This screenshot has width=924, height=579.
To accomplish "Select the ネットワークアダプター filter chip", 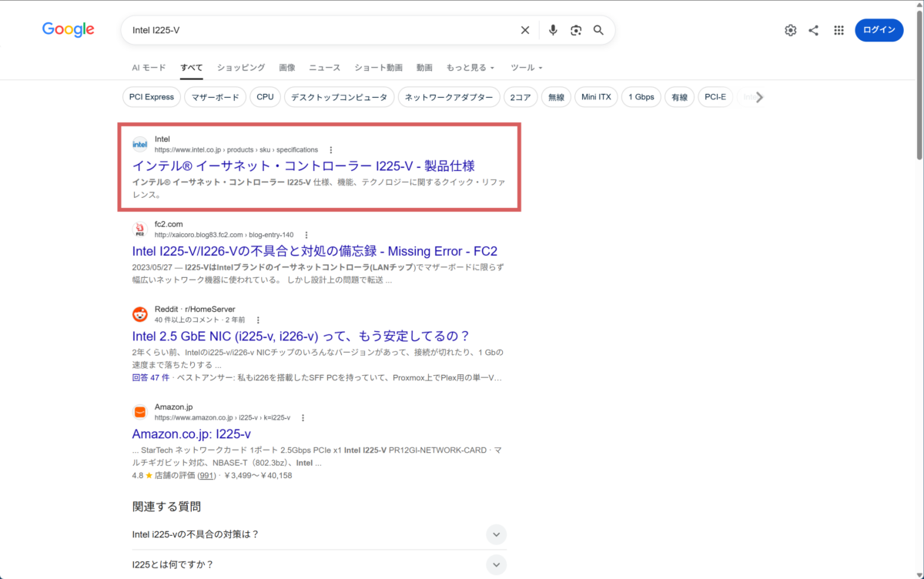I will 449,97.
